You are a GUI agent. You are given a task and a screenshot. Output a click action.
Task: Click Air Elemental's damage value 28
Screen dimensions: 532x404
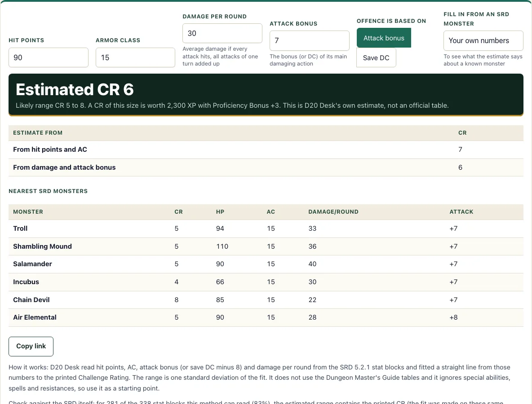[312, 317]
